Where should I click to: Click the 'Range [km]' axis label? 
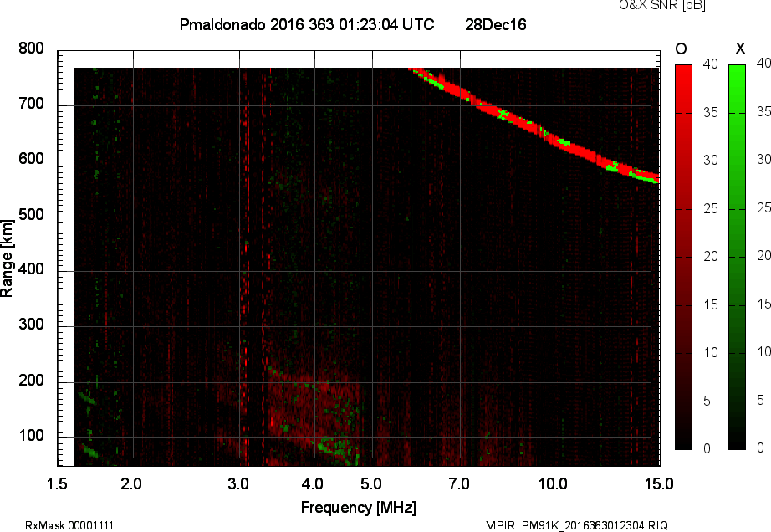coord(7,258)
